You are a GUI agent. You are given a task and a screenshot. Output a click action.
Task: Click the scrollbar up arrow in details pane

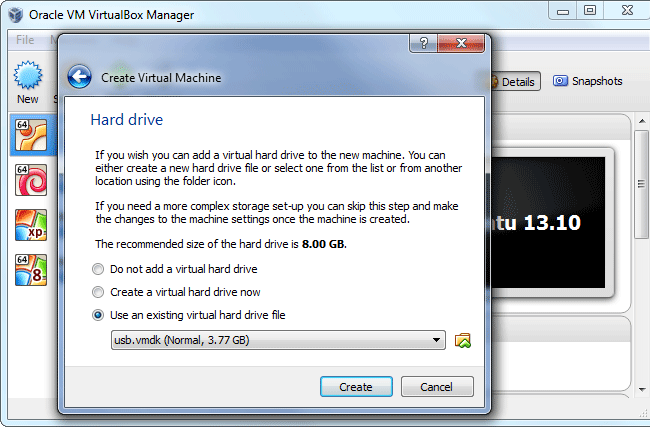coord(642,121)
